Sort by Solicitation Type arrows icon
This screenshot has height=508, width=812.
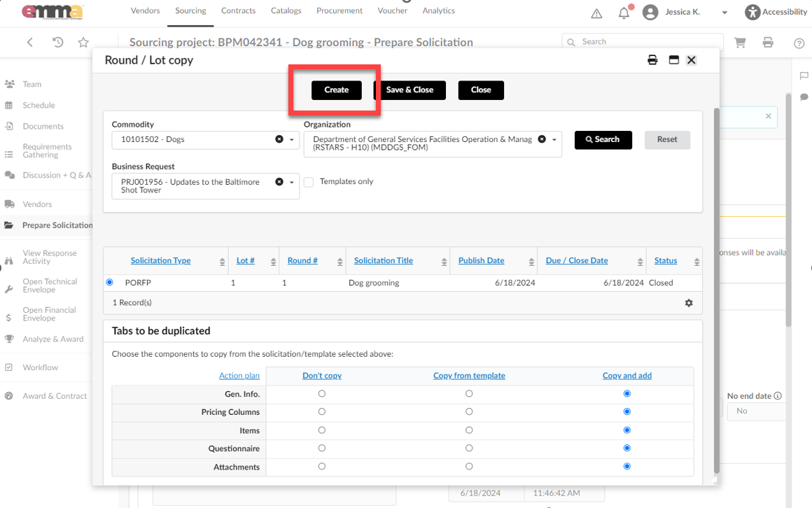click(x=222, y=262)
